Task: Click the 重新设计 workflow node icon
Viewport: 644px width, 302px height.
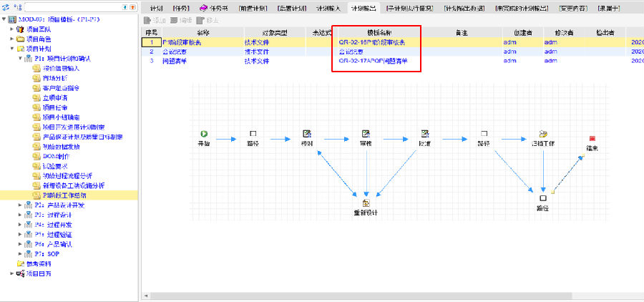Action: (366, 203)
